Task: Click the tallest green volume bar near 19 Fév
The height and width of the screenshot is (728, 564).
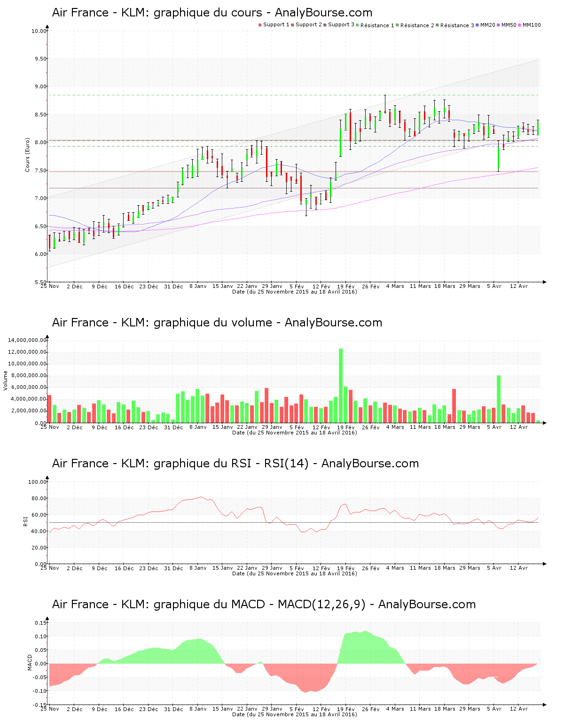Action: [x=341, y=386]
